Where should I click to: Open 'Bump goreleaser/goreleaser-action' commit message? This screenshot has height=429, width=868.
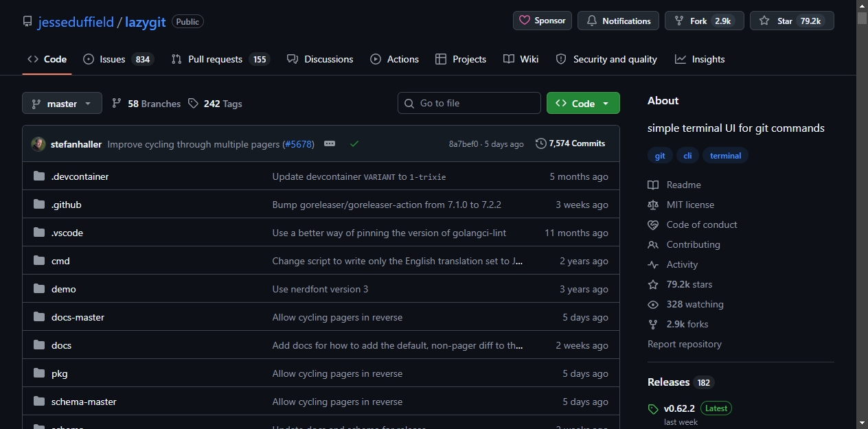[x=387, y=205]
